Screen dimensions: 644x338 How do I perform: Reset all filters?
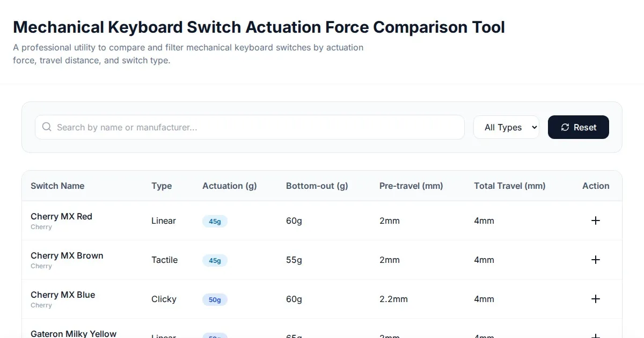(578, 127)
